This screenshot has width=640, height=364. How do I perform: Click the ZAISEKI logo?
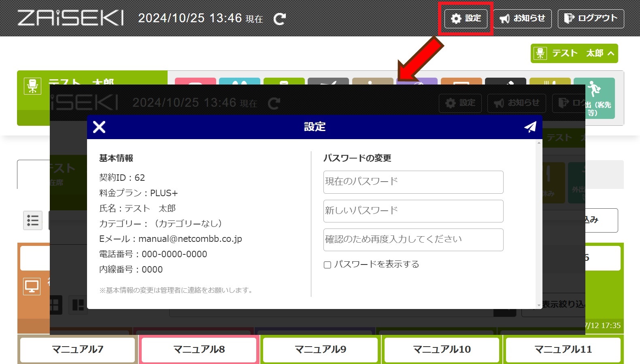pyautogui.click(x=70, y=18)
